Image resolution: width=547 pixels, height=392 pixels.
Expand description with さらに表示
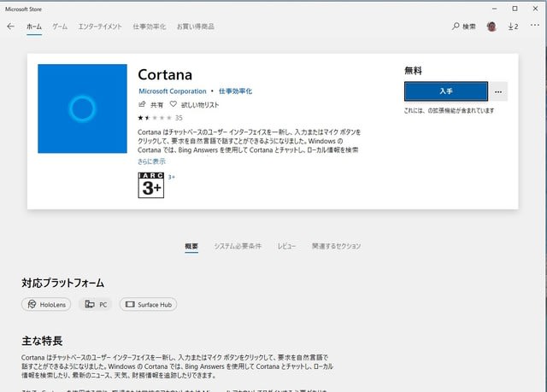(x=152, y=161)
